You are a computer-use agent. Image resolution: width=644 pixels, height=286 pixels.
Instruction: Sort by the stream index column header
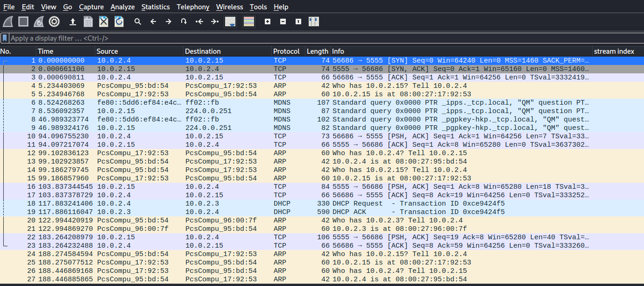pos(618,51)
